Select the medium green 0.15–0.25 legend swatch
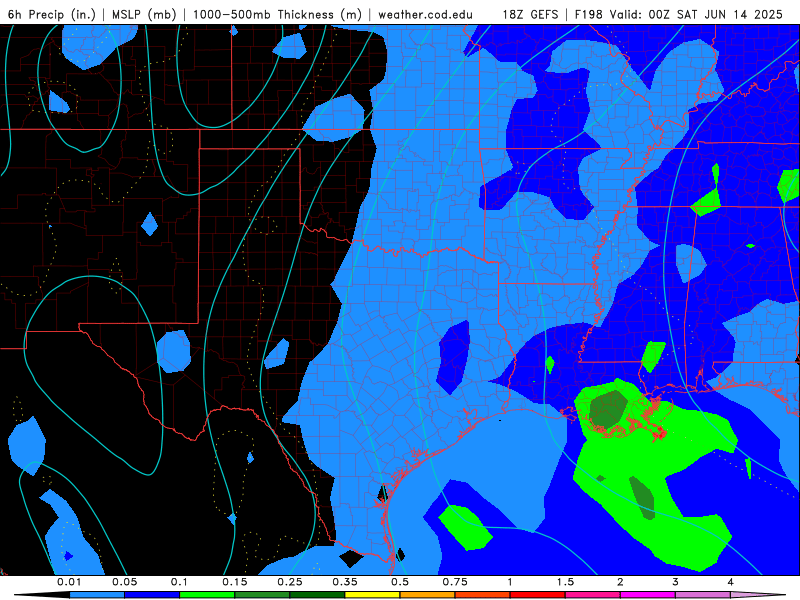The height and width of the screenshot is (600, 800). click(262, 595)
